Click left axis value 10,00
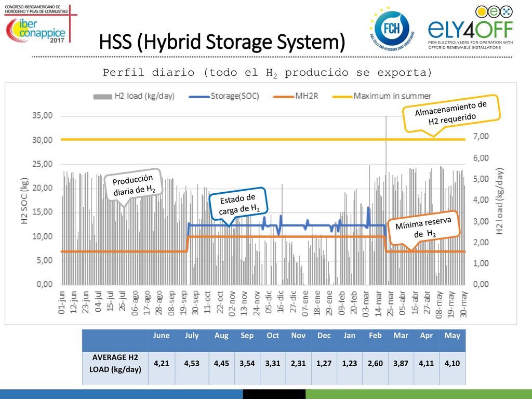The height and width of the screenshot is (399, 532). 43,236
